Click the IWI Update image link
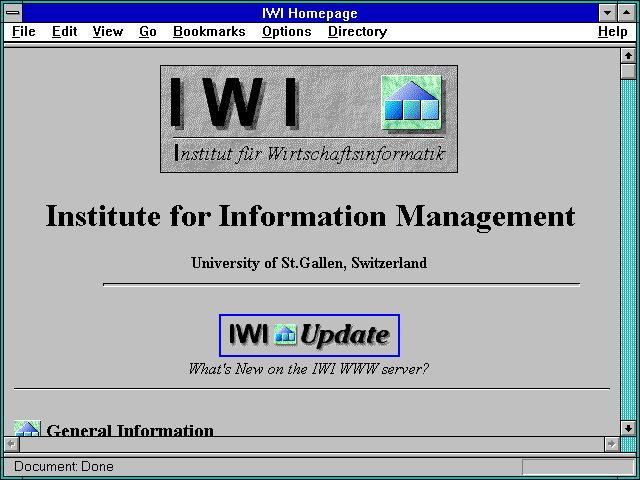 click(x=309, y=335)
